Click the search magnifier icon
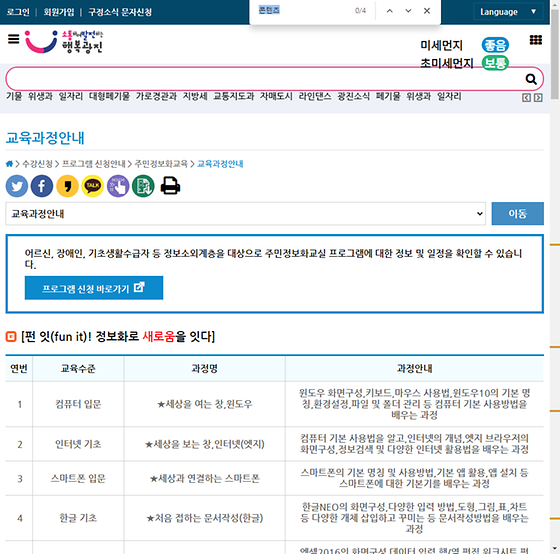 tap(531, 79)
